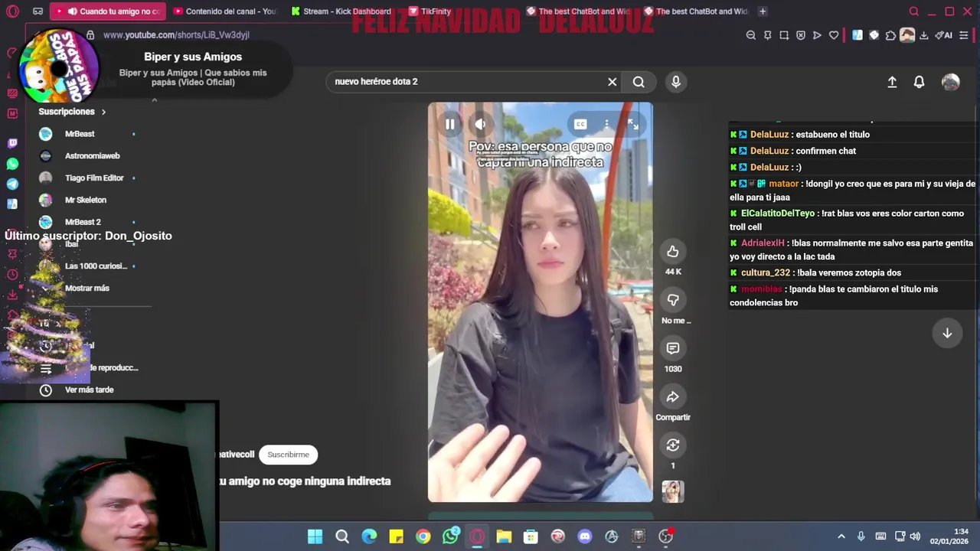Open the translate extension icon
980x551 pixels.
point(857,35)
